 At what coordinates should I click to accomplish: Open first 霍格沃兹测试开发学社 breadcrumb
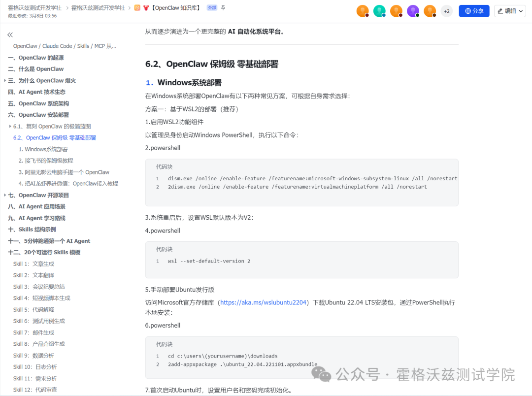click(34, 8)
